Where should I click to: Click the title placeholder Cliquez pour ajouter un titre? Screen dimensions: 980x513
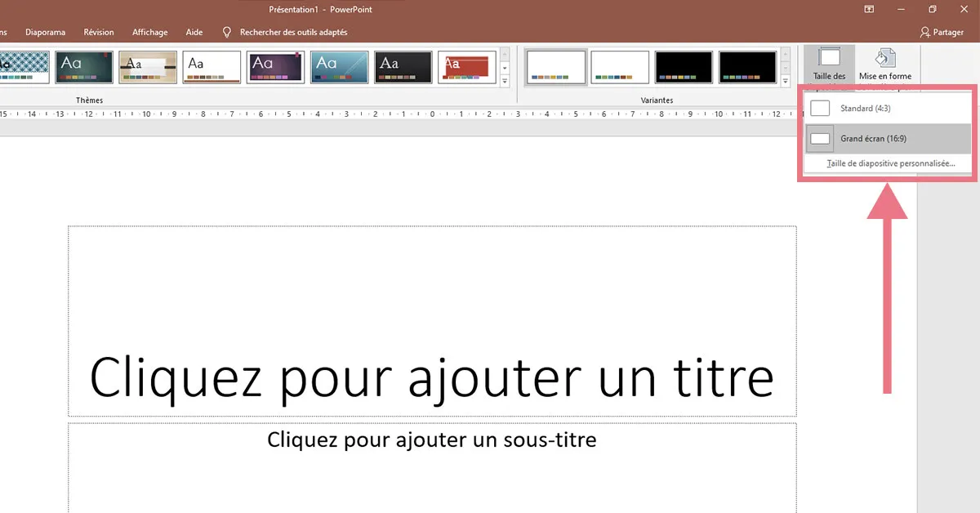tap(432, 321)
